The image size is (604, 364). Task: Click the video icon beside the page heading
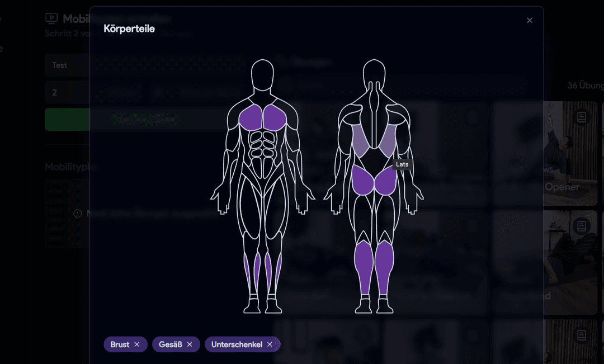pyautogui.click(x=51, y=19)
